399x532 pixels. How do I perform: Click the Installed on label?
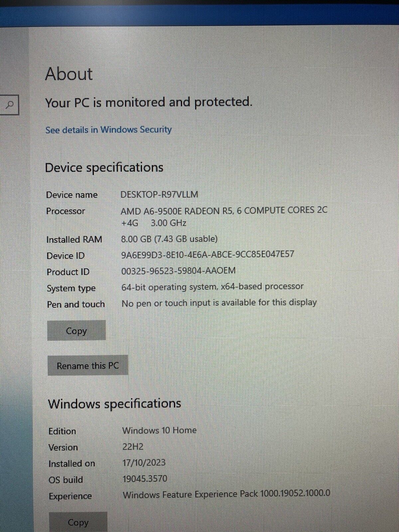(72, 464)
